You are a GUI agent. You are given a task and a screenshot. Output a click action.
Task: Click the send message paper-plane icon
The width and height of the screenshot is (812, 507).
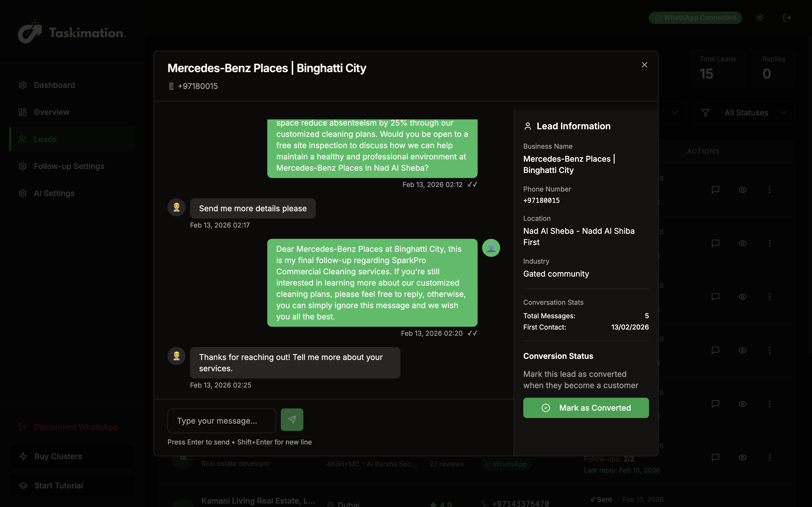pyautogui.click(x=292, y=419)
